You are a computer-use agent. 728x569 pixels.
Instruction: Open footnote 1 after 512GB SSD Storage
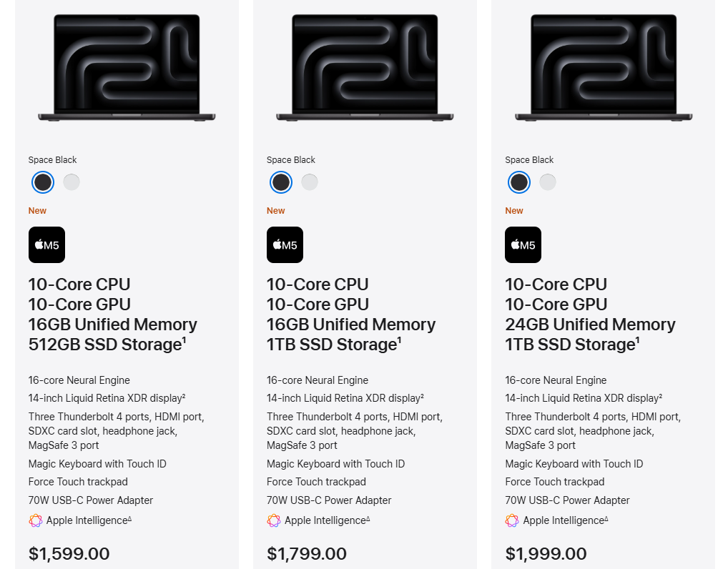pyautogui.click(x=184, y=340)
